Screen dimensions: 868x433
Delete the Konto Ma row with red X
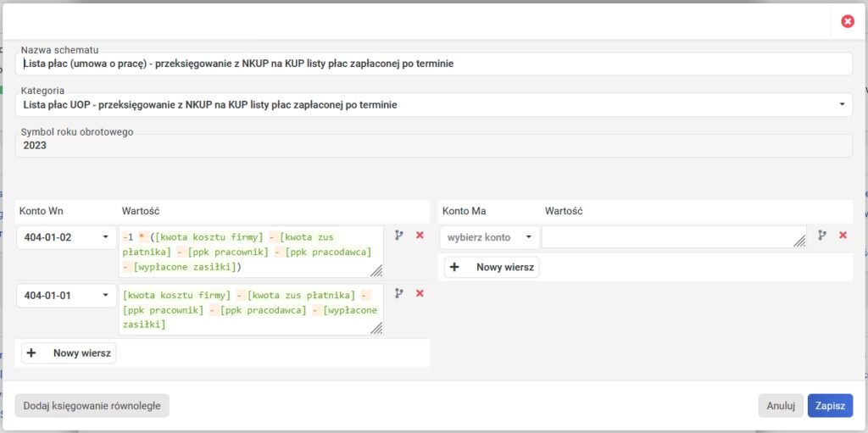843,235
